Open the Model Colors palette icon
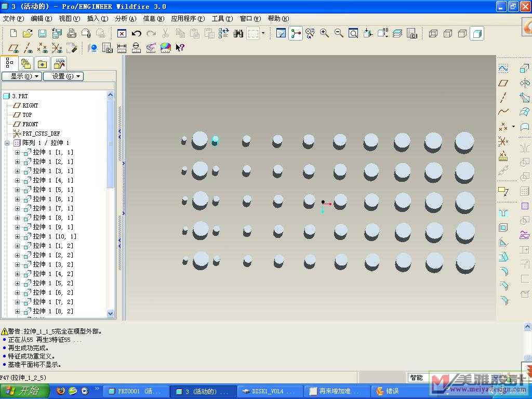The width and height of the screenshot is (532, 399). (166, 48)
